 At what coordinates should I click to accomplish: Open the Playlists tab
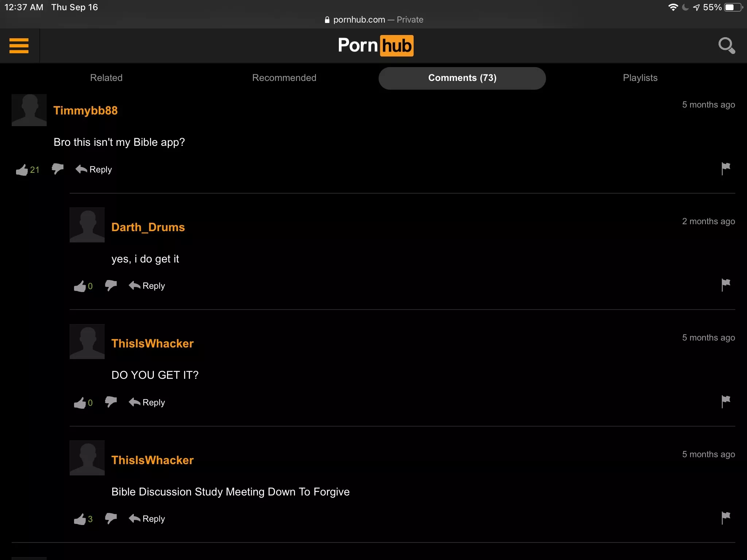tap(640, 78)
